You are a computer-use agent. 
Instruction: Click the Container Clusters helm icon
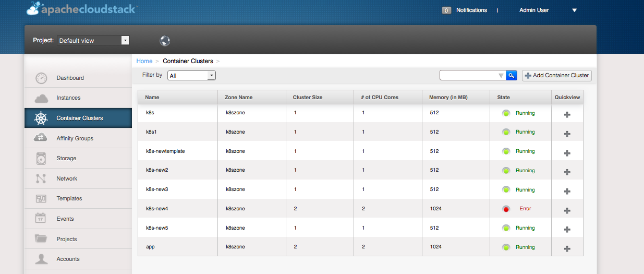(41, 118)
